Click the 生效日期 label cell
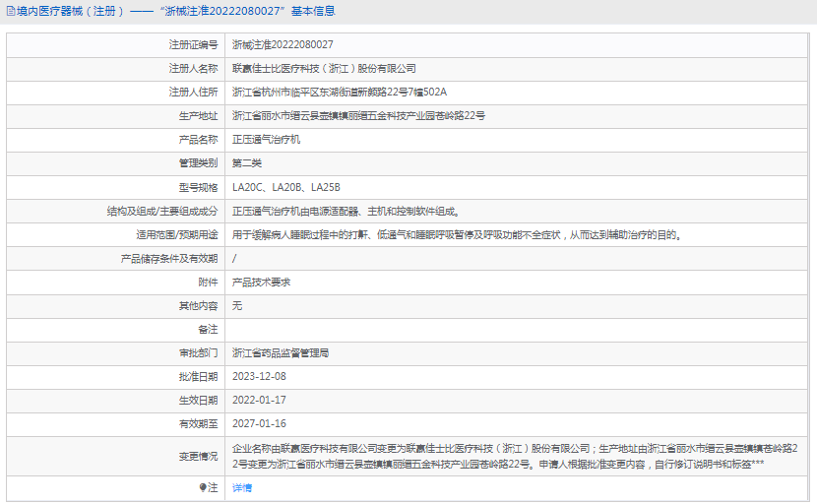This screenshot has width=817, height=504. pyautogui.click(x=116, y=401)
